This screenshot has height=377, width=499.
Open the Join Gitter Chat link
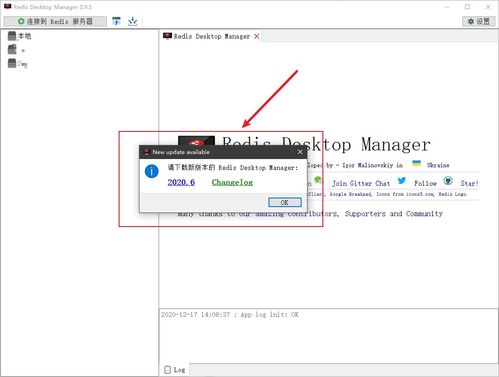tap(361, 183)
